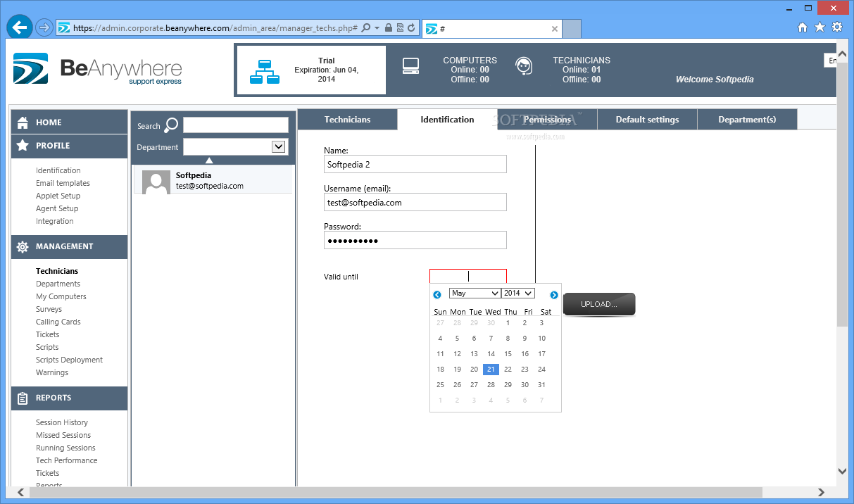Click the Search magnifying glass icon

tap(171, 125)
